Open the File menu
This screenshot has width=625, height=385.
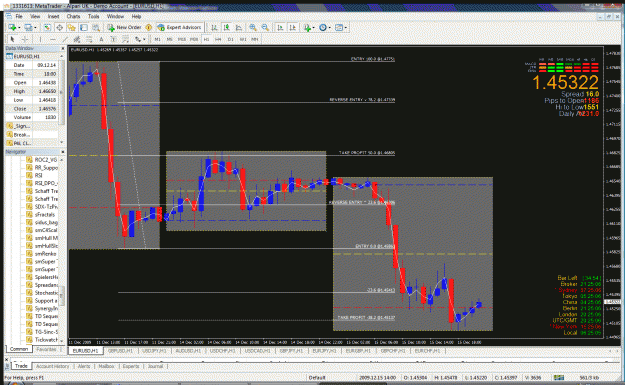coord(19,16)
